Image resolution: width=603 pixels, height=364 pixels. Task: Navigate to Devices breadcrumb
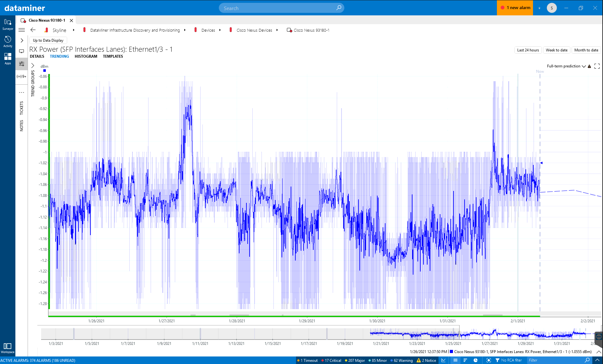coord(208,30)
